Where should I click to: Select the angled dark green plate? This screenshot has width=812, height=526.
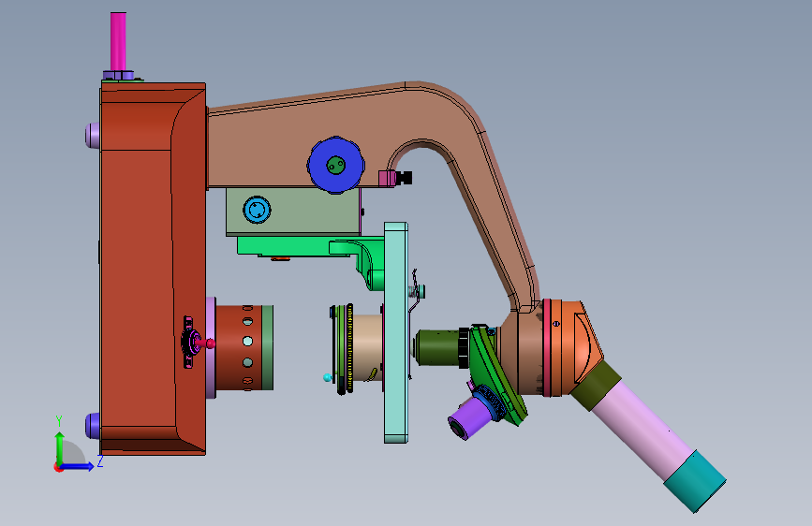pos(497,375)
